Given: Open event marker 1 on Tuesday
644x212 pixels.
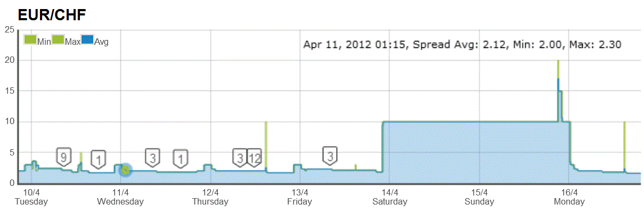Looking at the screenshot, I should (99, 159).
